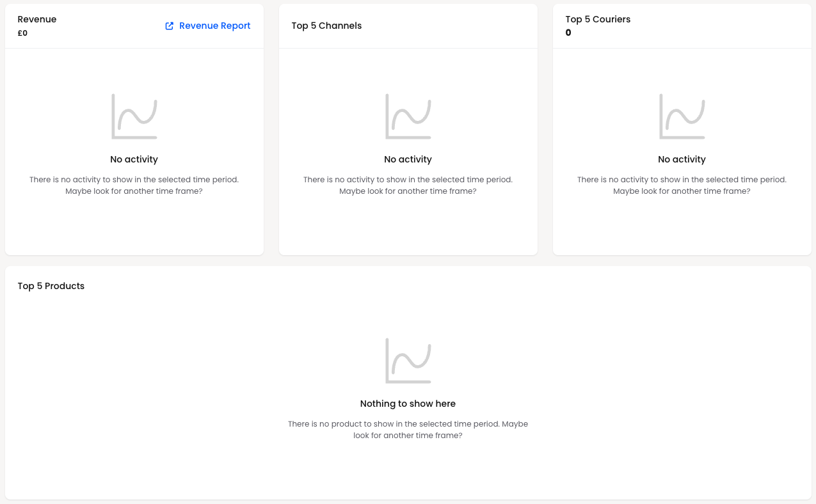Image resolution: width=816 pixels, height=504 pixels.
Task: Click "No activity" label in Revenue card
Action: pos(134,159)
